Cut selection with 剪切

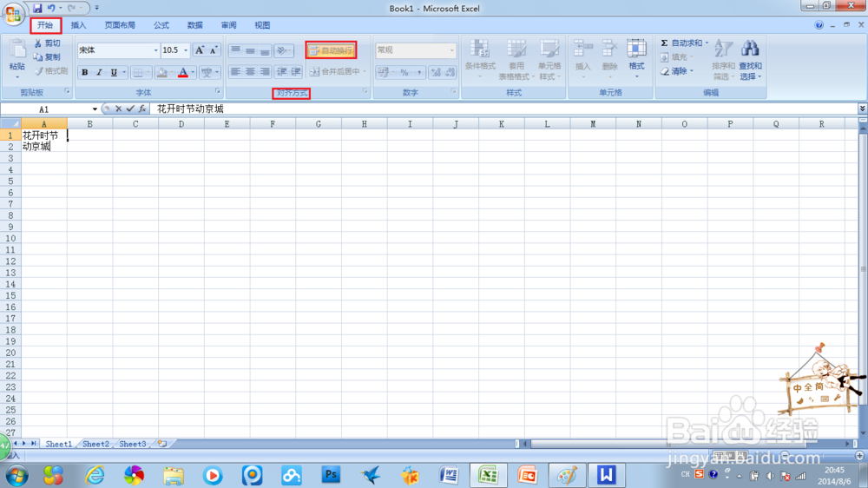(47, 43)
